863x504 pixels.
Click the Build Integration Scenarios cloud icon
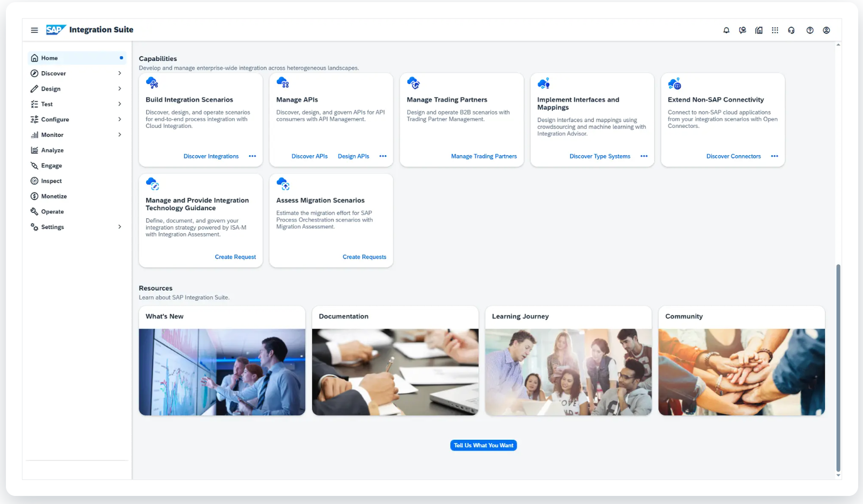click(152, 83)
